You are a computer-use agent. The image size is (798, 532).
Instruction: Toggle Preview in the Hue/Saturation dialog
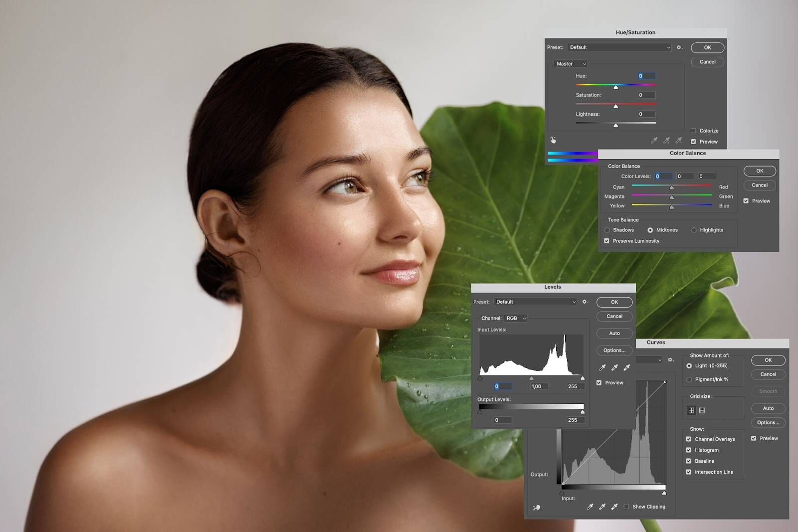(x=693, y=142)
